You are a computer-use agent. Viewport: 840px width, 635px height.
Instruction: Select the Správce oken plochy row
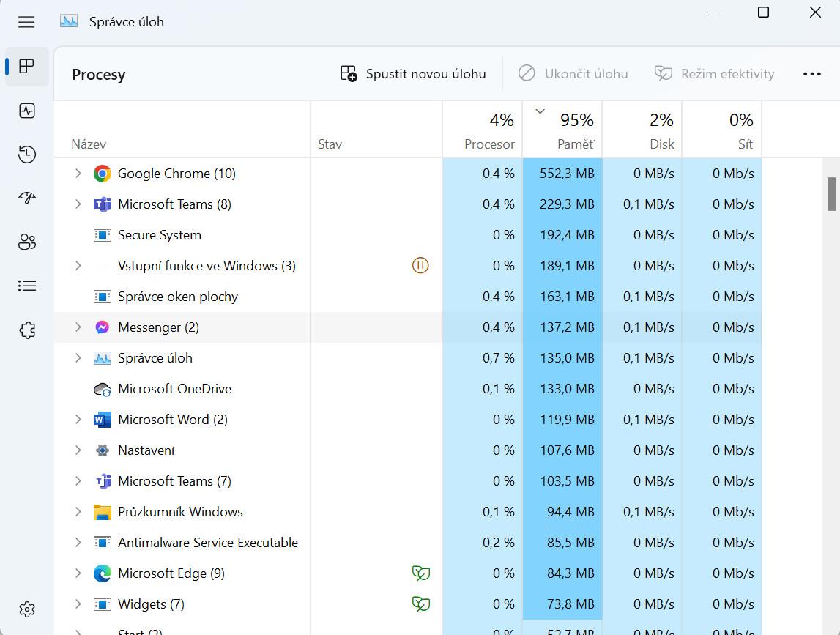(x=408, y=297)
